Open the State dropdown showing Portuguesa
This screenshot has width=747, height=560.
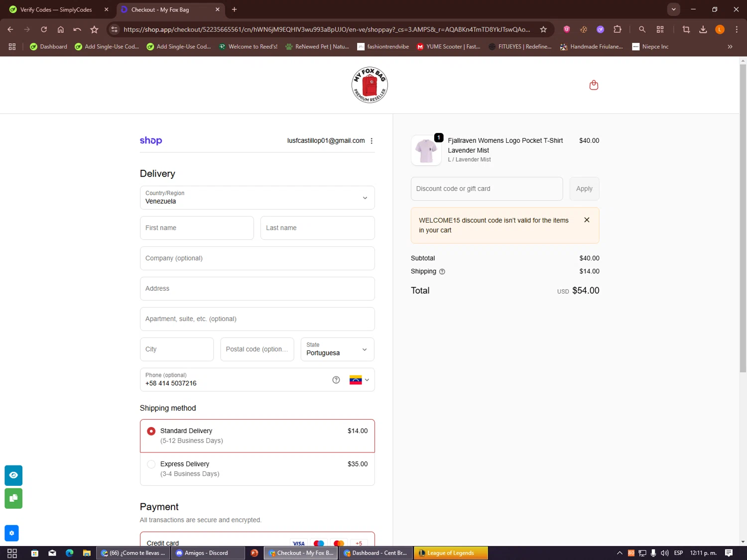pyautogui.click(x=337, y=349)
